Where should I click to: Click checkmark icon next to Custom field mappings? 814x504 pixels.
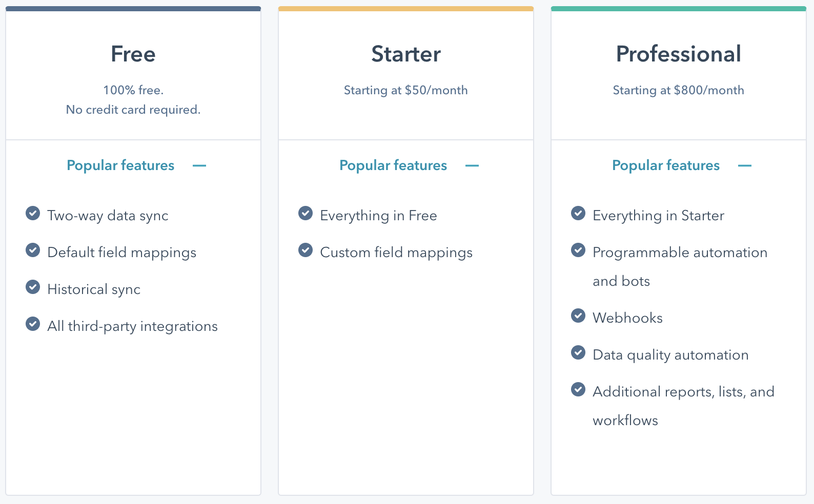[306, 250]
